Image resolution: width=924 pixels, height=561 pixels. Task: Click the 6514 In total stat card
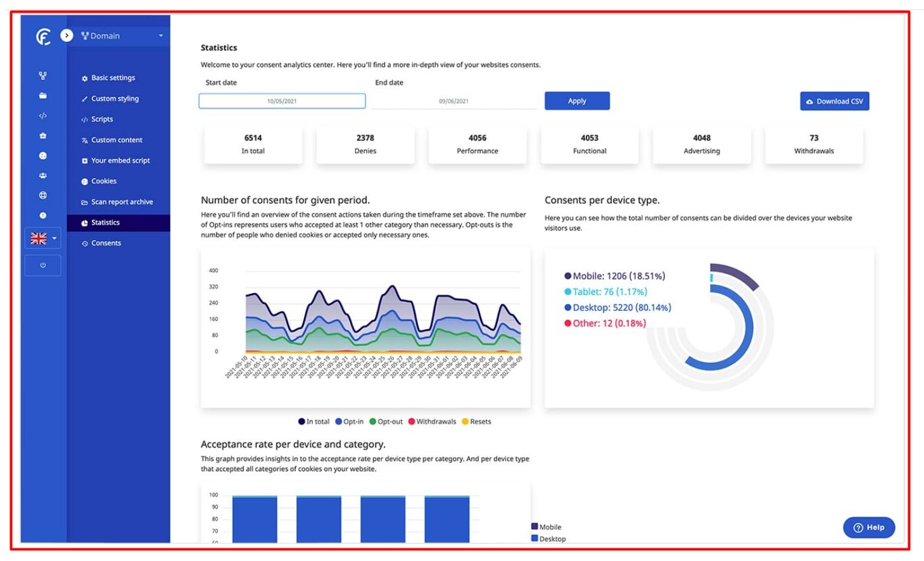click(x=253, y=144)
